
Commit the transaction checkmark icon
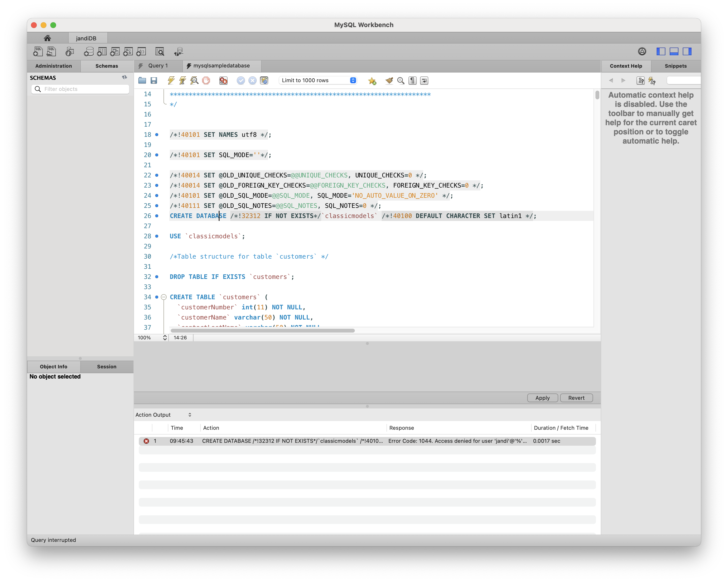point(241,80)
